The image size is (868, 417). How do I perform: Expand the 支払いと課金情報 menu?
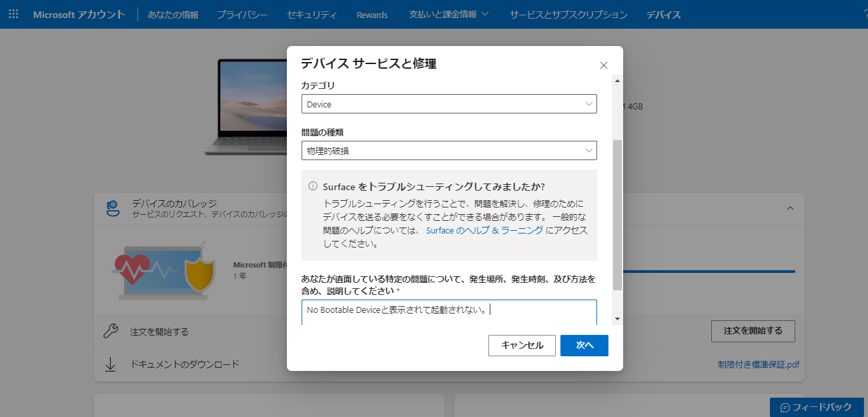click(x=448, y=14)
